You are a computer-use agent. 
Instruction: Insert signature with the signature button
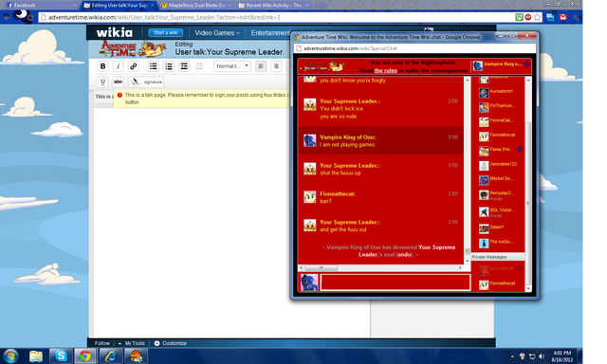146,82
